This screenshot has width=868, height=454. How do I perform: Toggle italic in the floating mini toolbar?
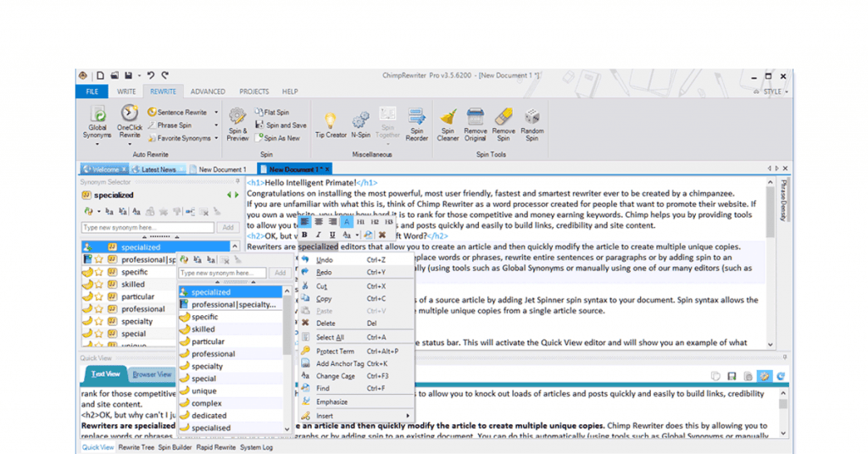tap(319, 235)
